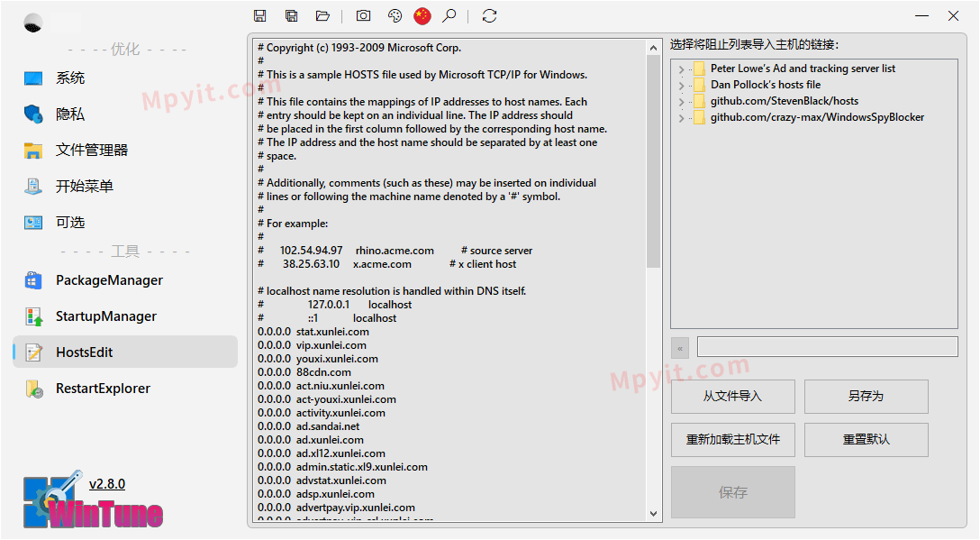Click the open folder toolbar icon
Viewport: 980px width, 540px height.
coord(322,16)
